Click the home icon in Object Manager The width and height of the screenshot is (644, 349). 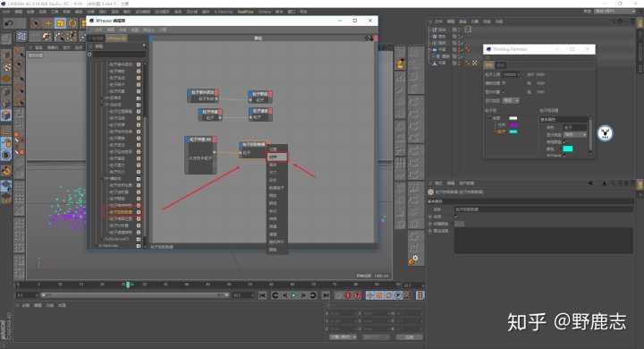coord(620,21)
